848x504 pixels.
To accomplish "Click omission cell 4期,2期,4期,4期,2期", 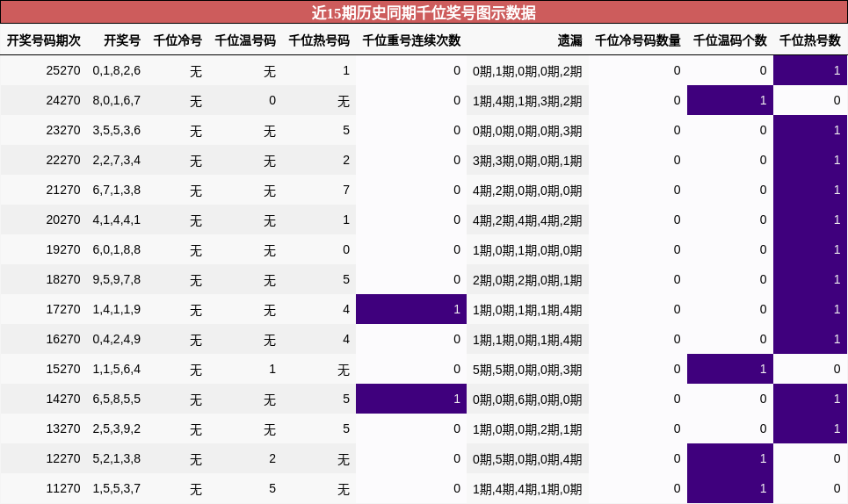I will (x=527, y=220).
